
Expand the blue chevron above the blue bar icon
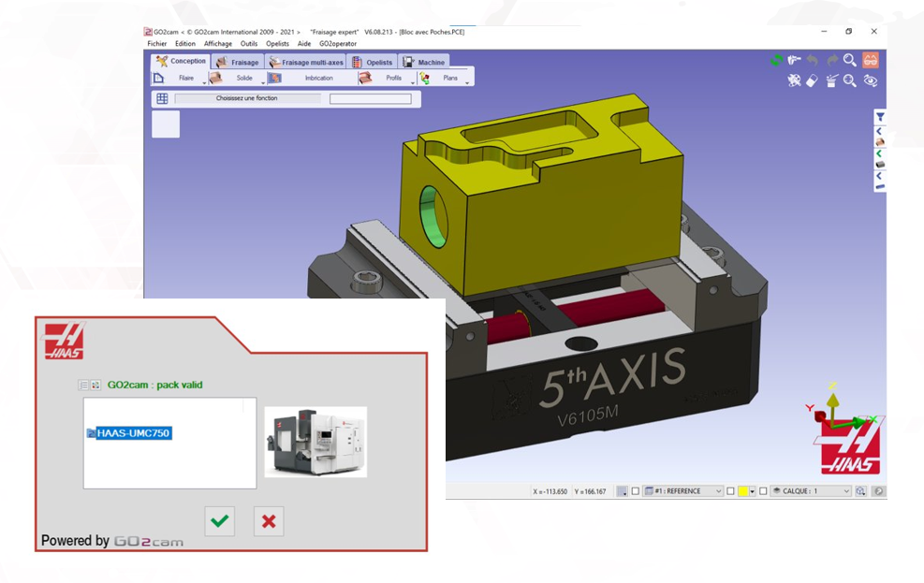click(879, 176)
